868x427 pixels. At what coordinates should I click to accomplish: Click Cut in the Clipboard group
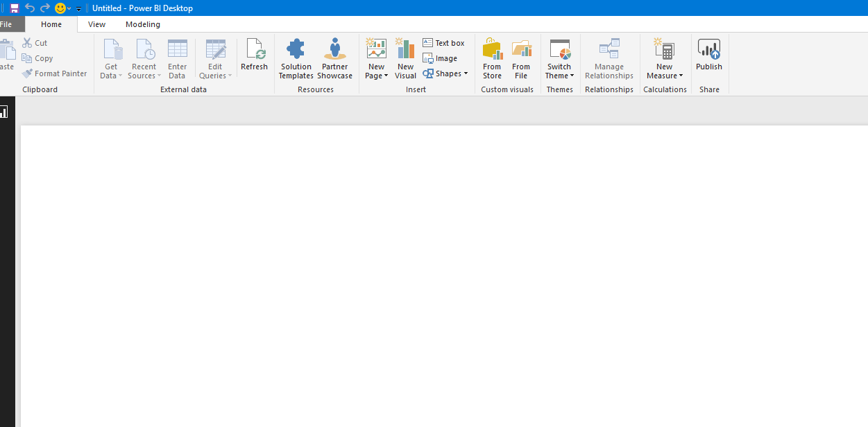(35, 43)
